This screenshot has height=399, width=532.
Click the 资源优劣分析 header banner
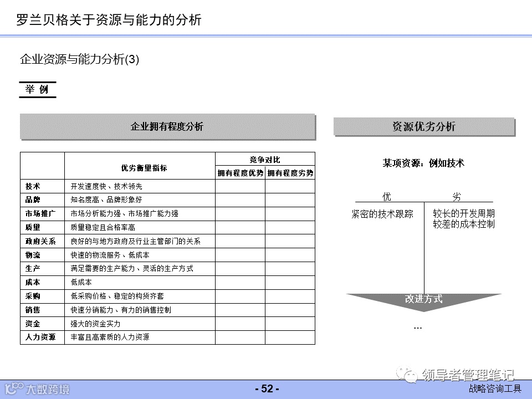click(424, 126)
